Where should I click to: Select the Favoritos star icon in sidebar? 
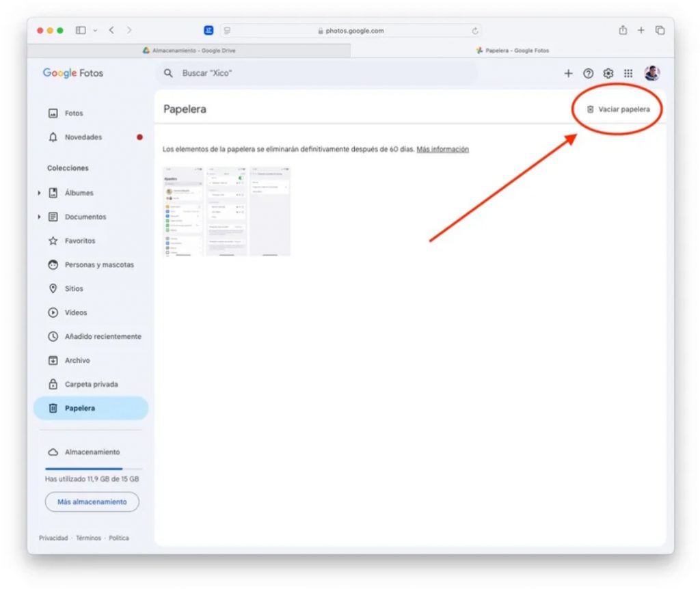tap(54, 241)
